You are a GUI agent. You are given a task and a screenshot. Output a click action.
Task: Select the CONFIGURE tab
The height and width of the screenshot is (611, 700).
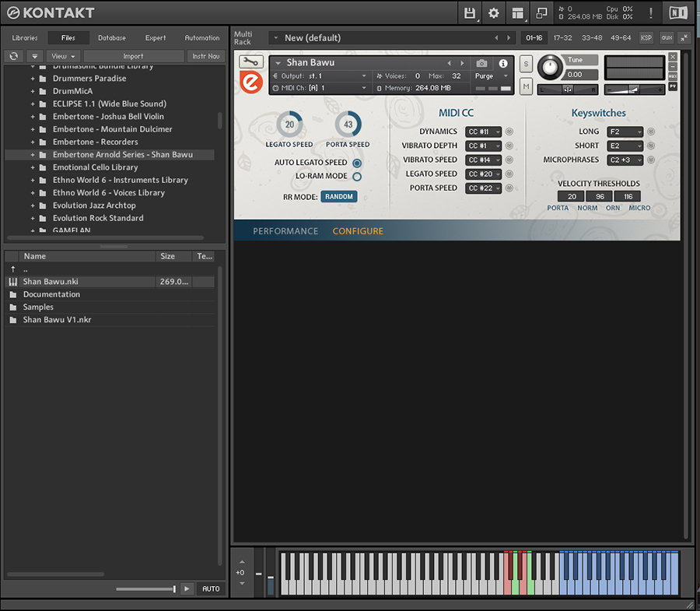pos(358,231)
